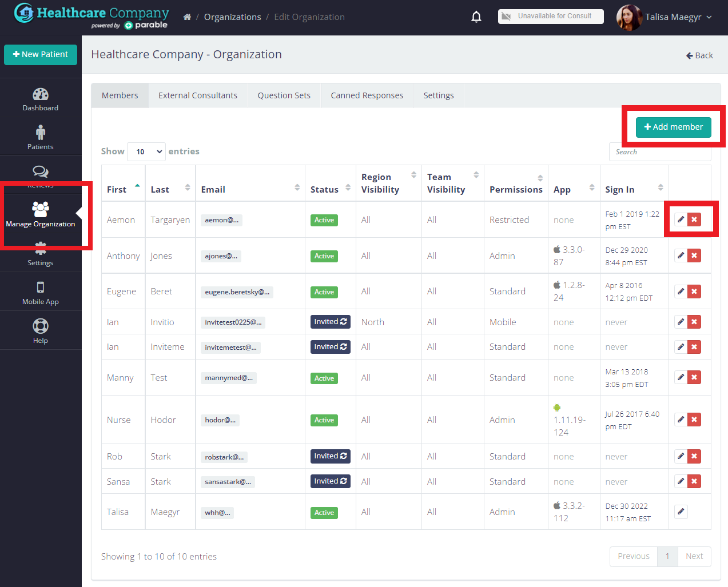Viewport: 728px width, 587px height.
Task: Open Question Sets tab
Action: [x=284, y=95]
